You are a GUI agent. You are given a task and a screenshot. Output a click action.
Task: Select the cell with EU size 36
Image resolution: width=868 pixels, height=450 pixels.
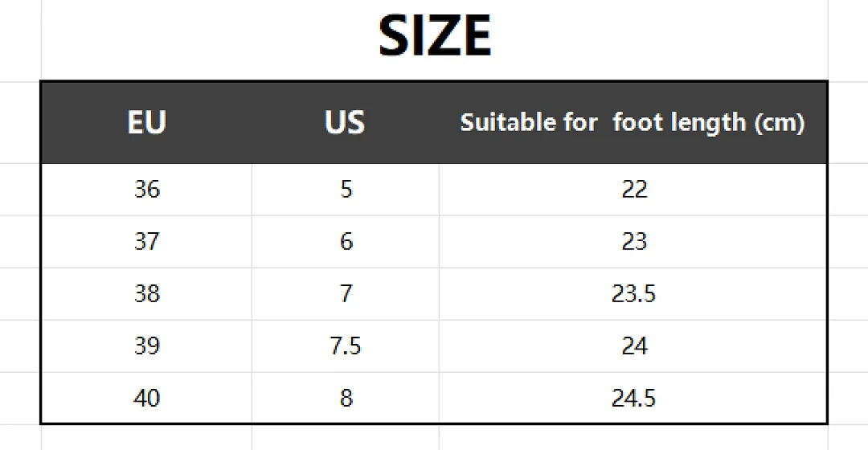click(147, 190)
